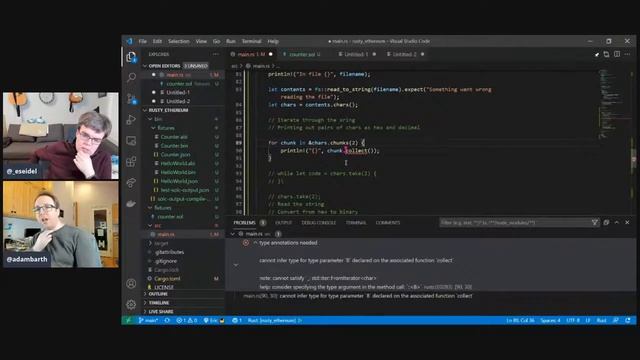Click the main branch indicator in the status bar
The width and height of the screenshot is (640, 360).
click(148, 320)
